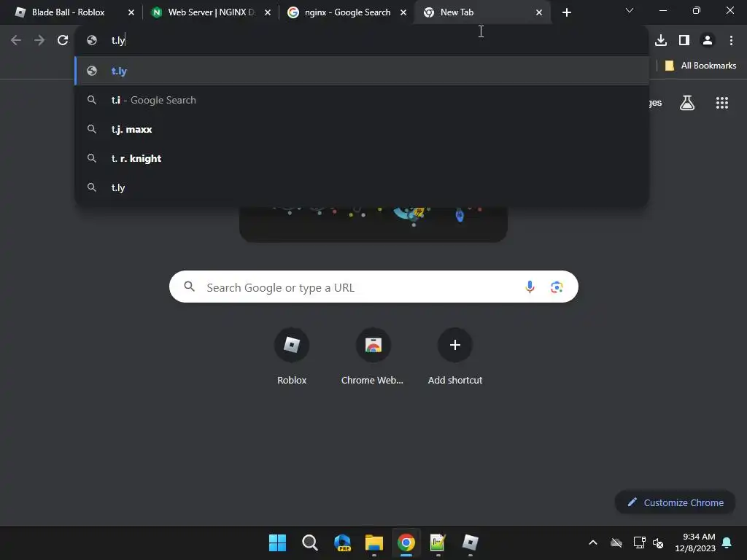The image size is (747, 560).
Task: Open tab search dropdown arrow
Action: point(630,10)
